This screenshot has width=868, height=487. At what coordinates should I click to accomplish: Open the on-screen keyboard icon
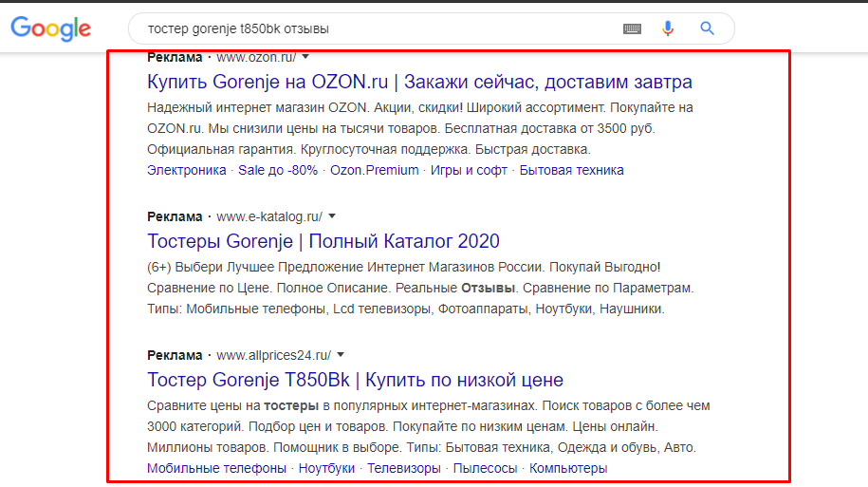click(x=632, y=28)
